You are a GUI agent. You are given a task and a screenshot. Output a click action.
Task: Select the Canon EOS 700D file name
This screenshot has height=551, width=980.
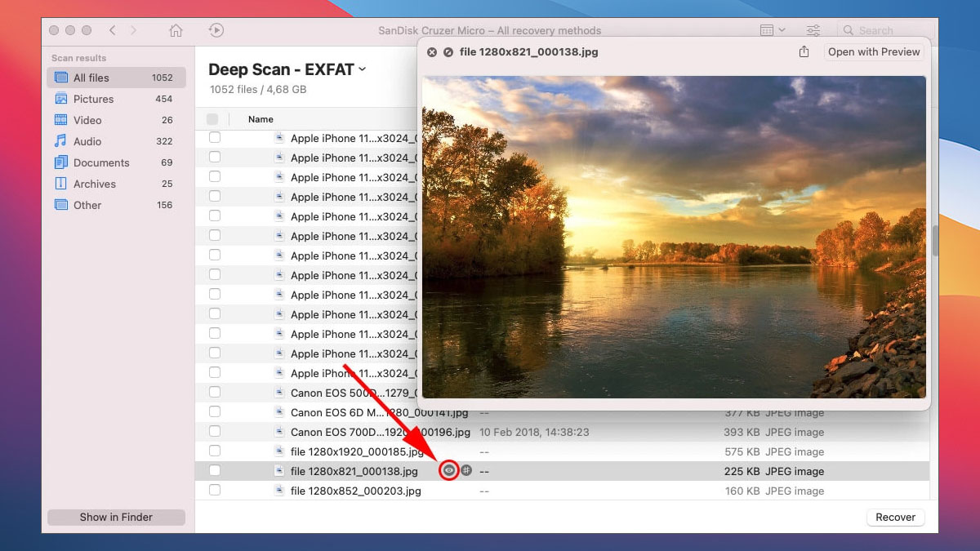click(x=381, y=432)
